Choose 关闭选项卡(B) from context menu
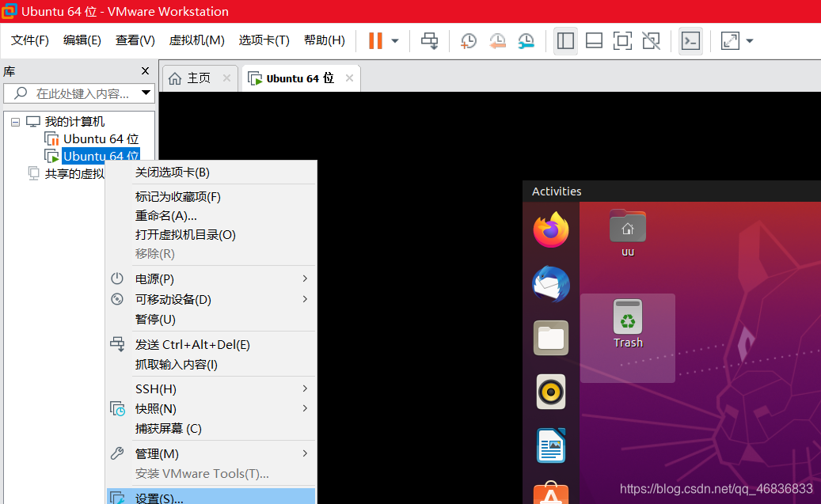The height and width of the screenshot is (504, 821). point(211,172)
